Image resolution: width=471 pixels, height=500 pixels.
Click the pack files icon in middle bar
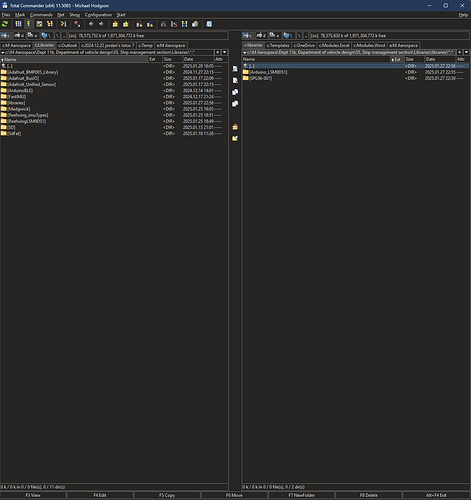point(235,127)
